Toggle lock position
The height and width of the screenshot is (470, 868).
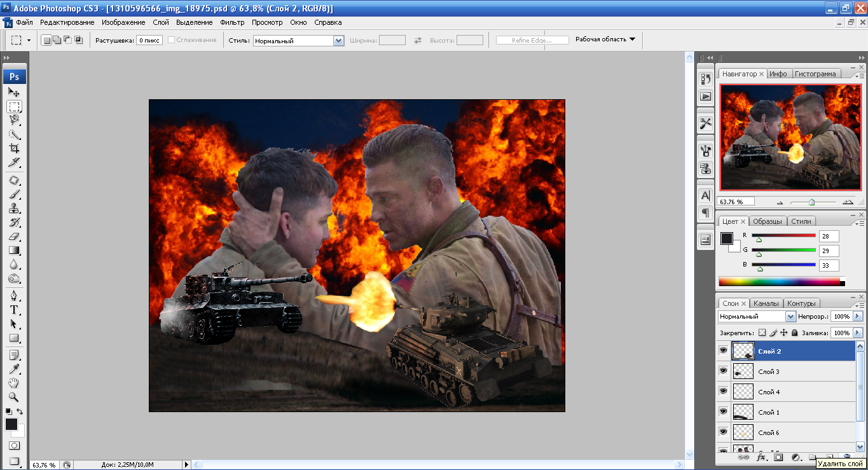click(784, 333)
